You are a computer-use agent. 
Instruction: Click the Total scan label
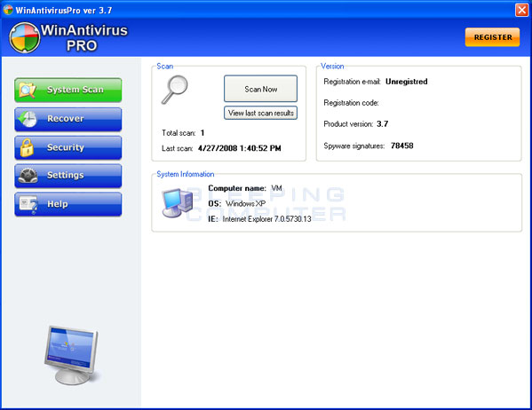coord(179,133)
